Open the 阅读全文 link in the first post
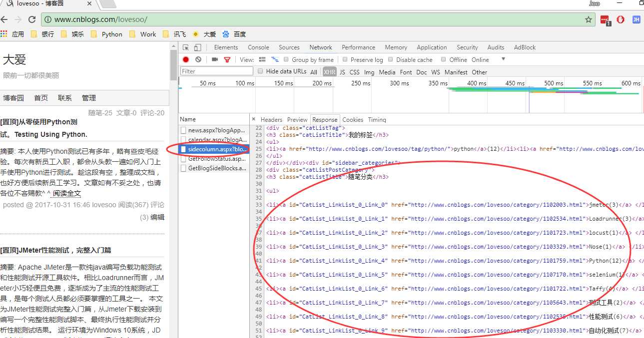Viewport: 644px width, 338px height. point(67,193)
